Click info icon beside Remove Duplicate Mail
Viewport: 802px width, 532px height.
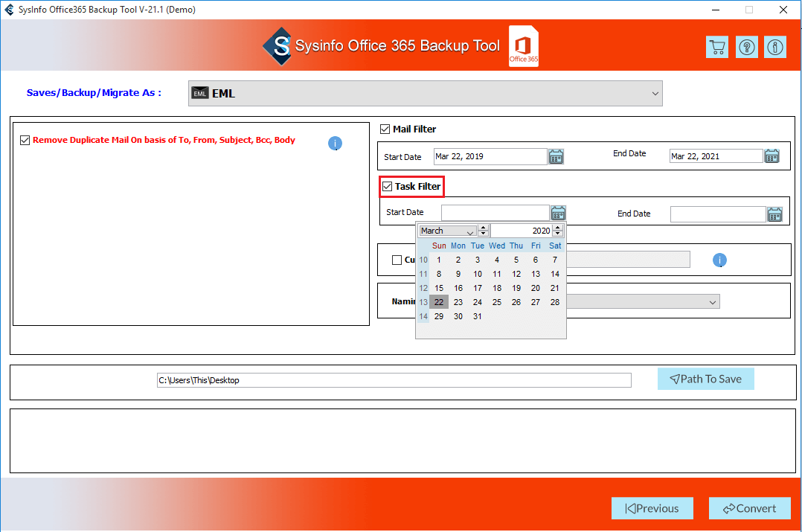pyautogui.click(x=335, y=143)
